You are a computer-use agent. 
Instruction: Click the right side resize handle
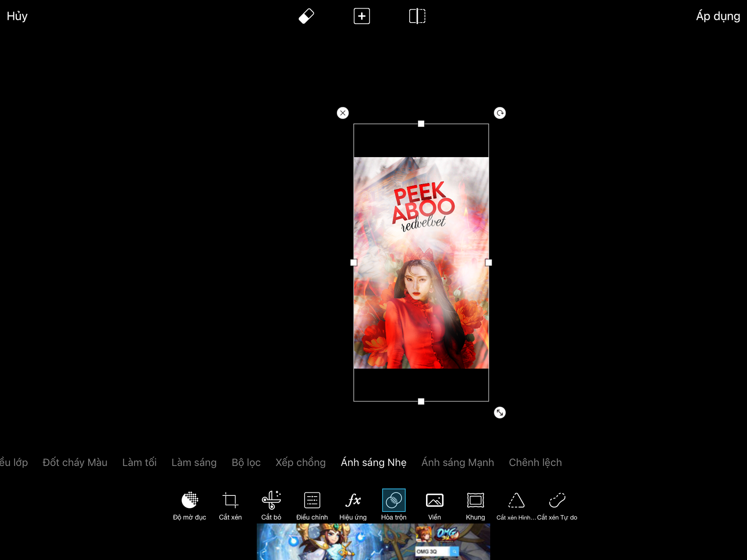pyautogui.click(x=489, y=262)
